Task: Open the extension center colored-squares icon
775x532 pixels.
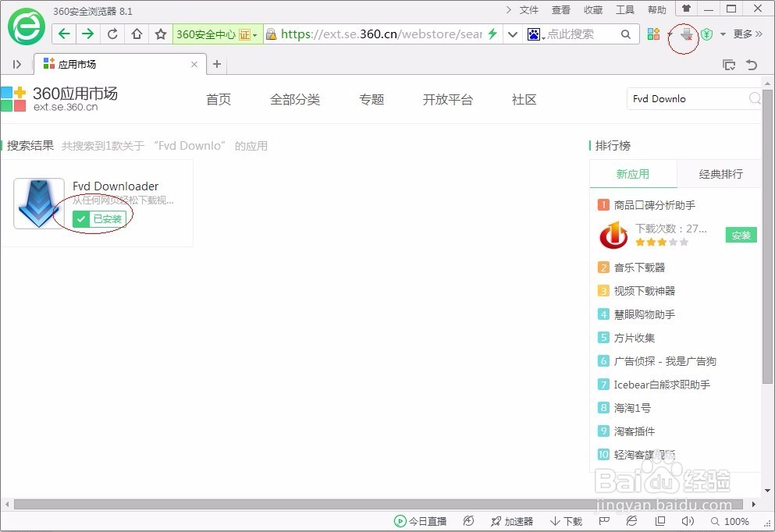Action: point(653,34)
